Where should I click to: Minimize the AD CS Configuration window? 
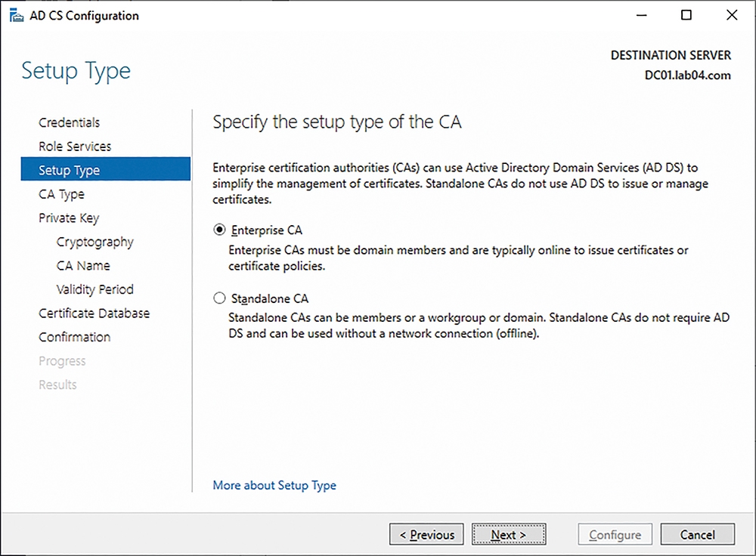pos(641,15)
